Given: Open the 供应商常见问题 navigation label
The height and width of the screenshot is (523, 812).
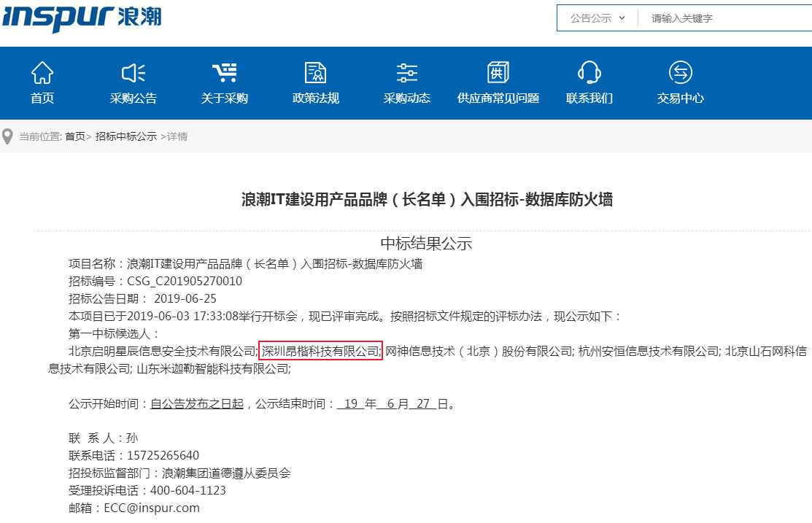Looking at the screenshot, I should [x=498, y=98].
